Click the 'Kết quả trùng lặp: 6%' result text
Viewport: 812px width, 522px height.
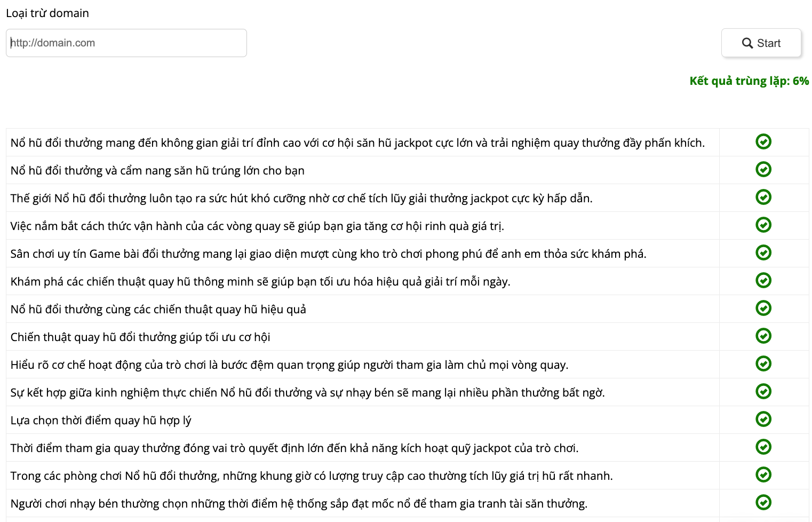749,81
